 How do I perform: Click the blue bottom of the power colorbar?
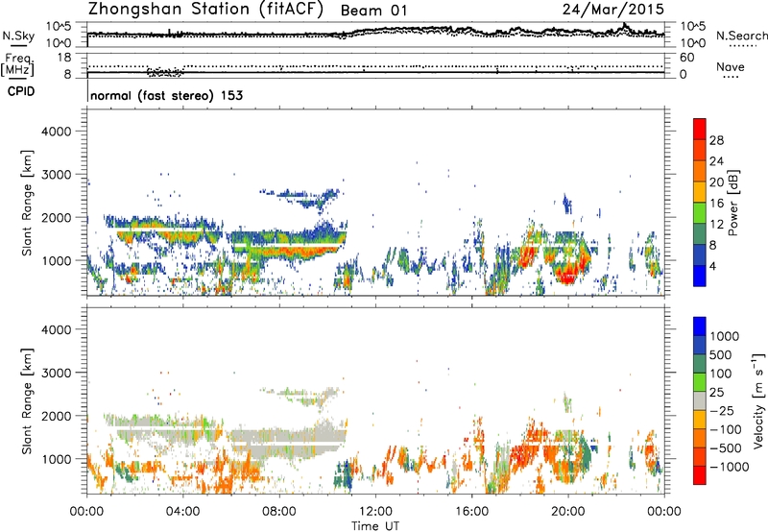click(700, 277)
